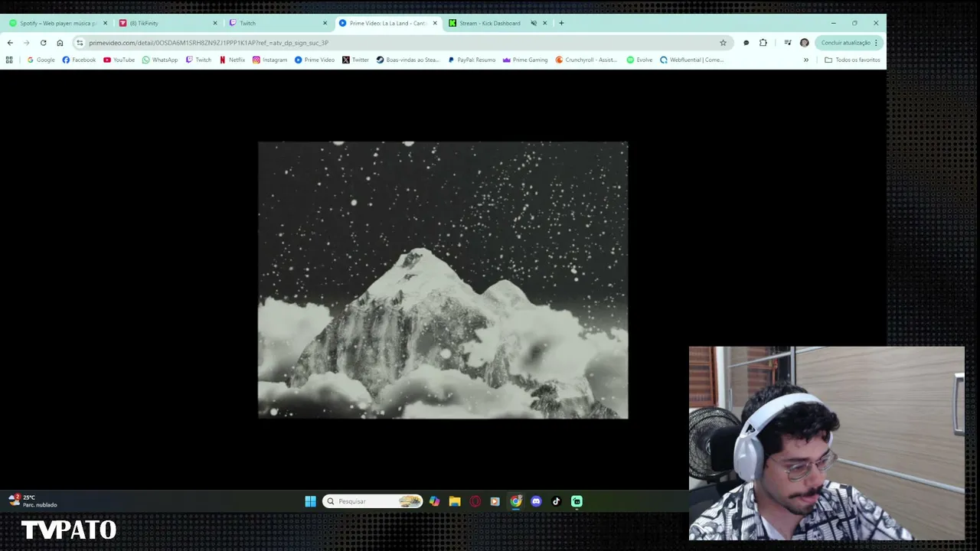Open the Windows Start menu
The image size is (980, 551).
point(310,501)
